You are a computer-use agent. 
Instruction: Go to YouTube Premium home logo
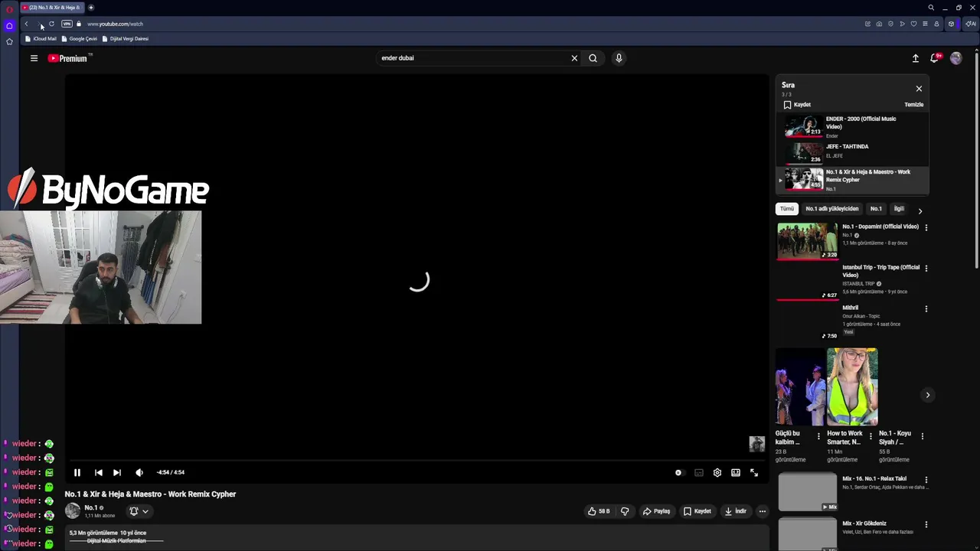click(x=70, y=58)
